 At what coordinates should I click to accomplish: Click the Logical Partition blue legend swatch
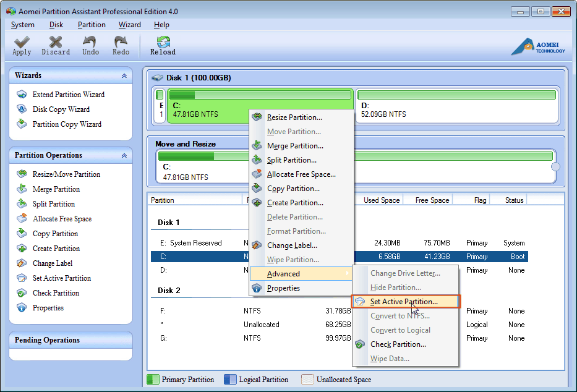230,379
